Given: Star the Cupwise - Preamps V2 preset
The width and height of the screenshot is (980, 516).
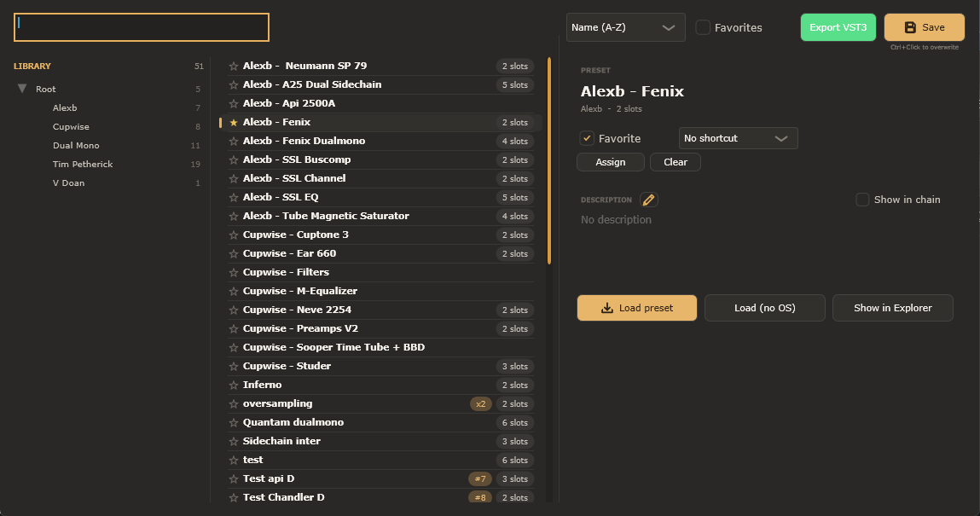Looking at the screenshot, I should (234, 328).
